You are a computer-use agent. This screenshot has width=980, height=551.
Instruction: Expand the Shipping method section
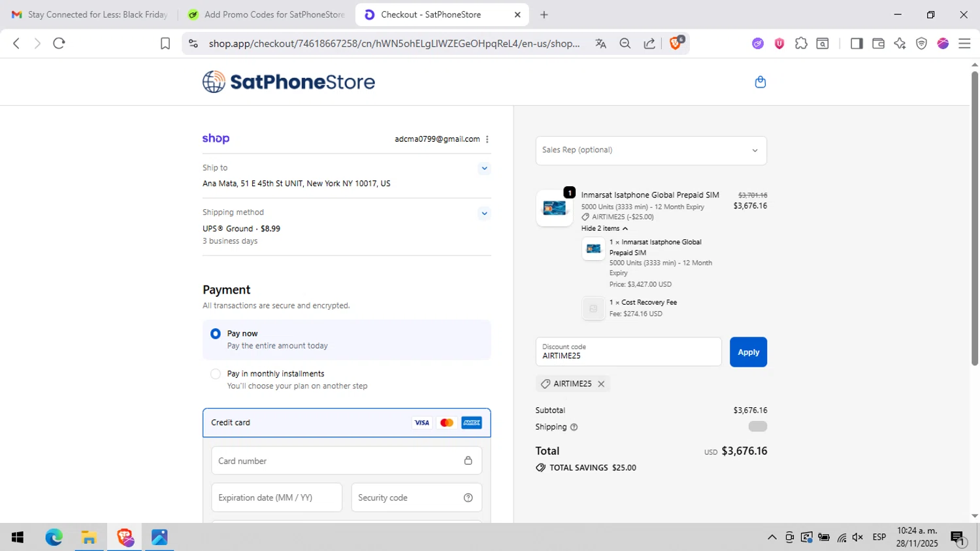pos(484,213)
